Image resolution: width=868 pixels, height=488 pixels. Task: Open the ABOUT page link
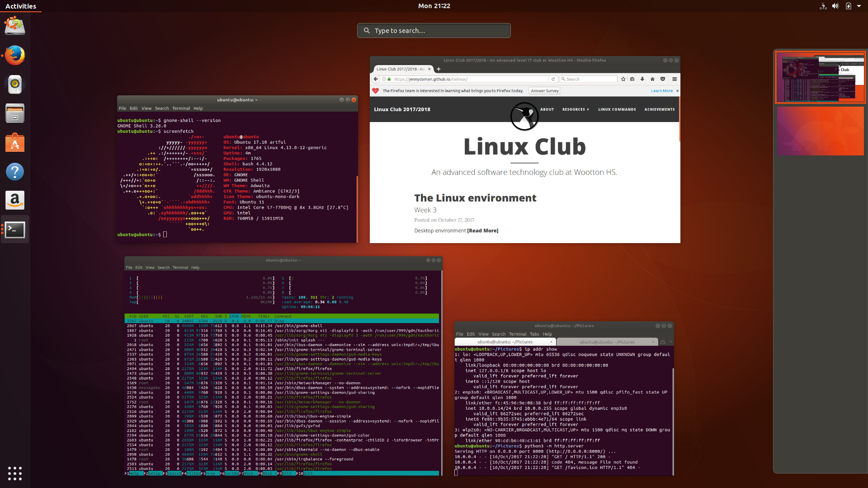coord(547,109)
